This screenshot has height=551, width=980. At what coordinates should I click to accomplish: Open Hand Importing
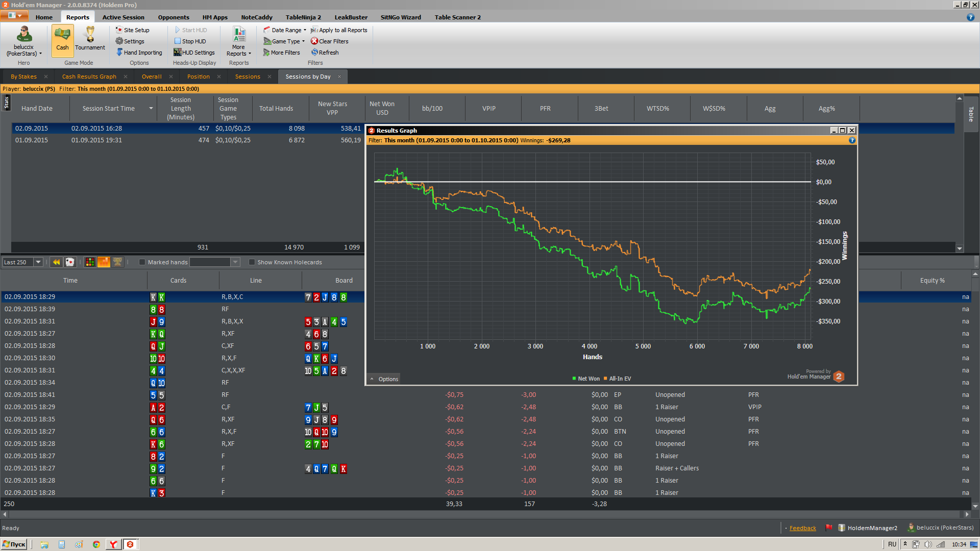(x=139, y=53)
